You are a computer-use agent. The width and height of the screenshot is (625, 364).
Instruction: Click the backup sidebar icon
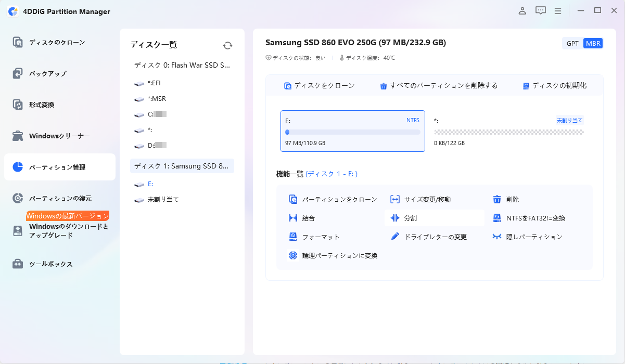(x=18, y=73)
